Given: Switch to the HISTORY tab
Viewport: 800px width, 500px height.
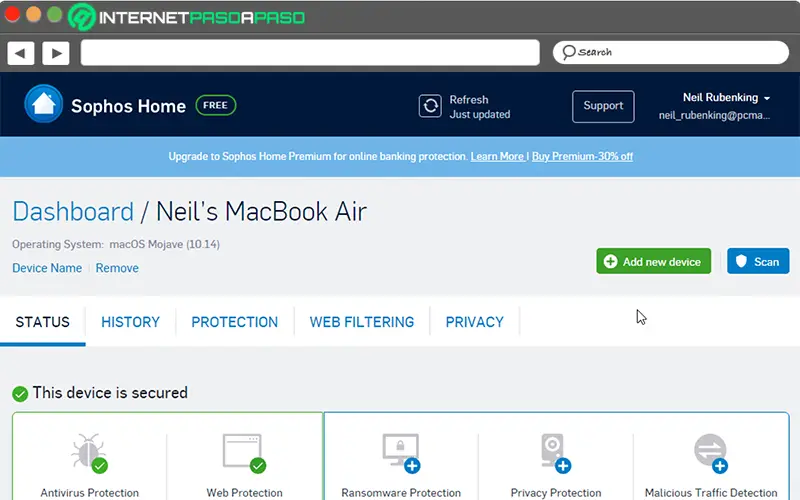Looking at the screenshot, I should (x=130, y=322).
